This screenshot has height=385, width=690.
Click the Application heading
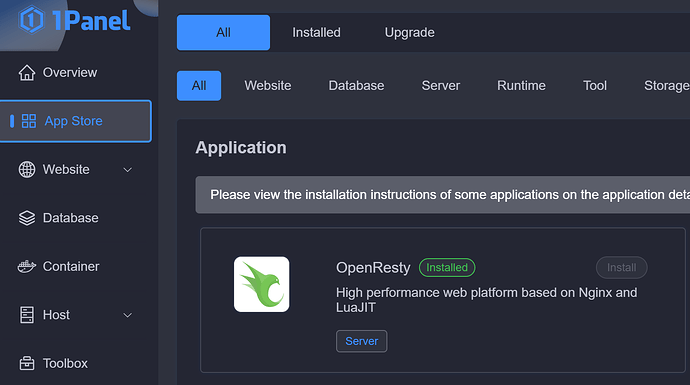tap(241, 147)
